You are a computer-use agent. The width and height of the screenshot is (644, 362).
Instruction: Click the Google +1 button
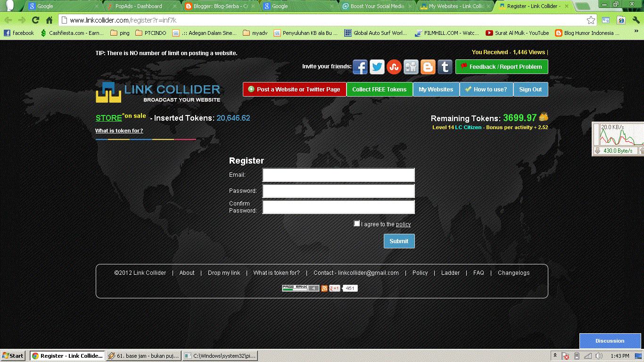click(334, 288)
